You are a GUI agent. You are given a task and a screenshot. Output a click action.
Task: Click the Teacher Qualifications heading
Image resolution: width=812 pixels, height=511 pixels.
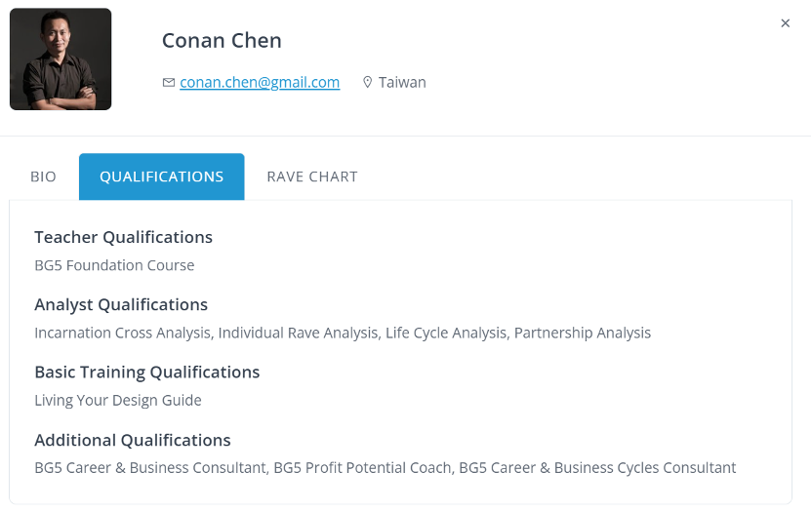click(x=123, y=237)
